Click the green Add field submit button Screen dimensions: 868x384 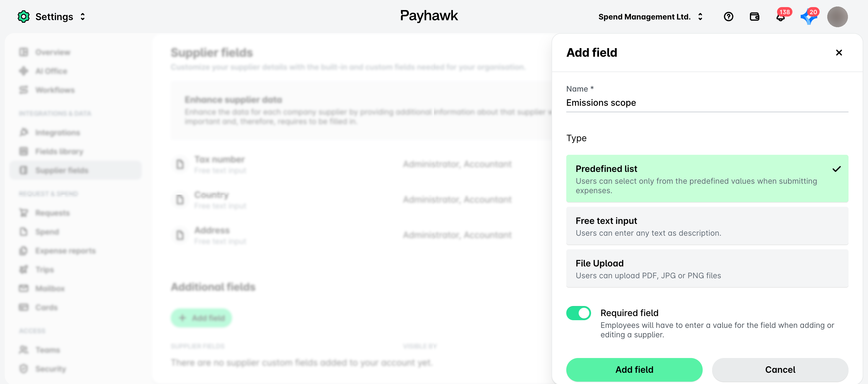click(634, 370)
